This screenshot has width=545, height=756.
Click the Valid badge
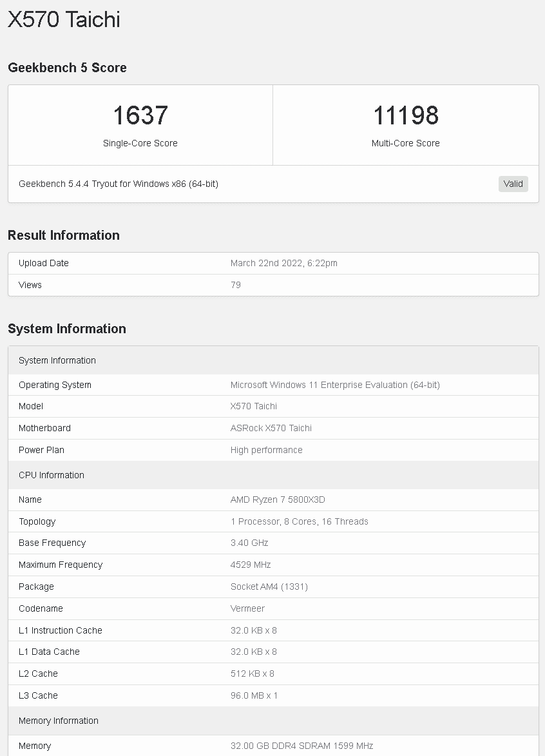pos(513,184)
